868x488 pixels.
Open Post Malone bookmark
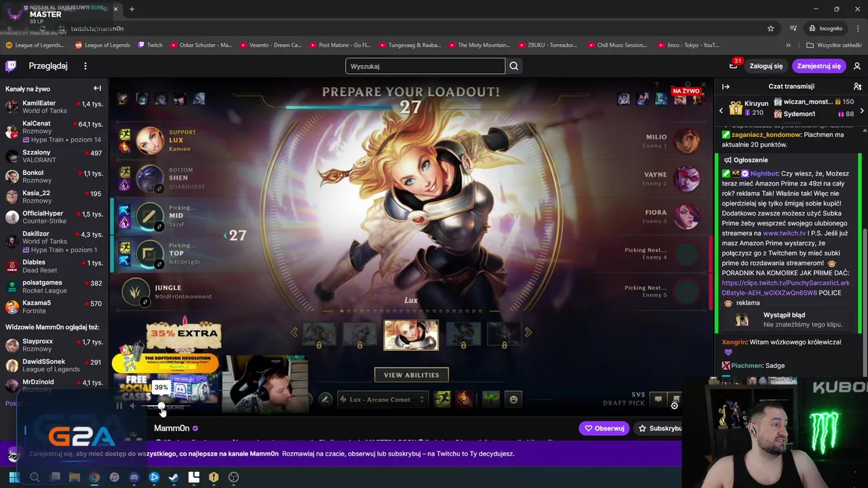click(340, 45)
